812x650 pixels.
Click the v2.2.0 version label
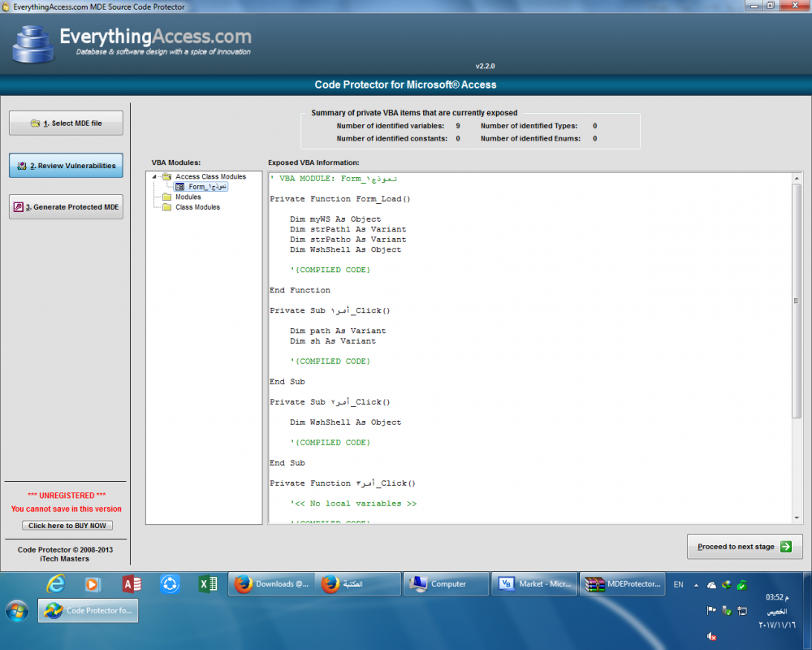486,67
